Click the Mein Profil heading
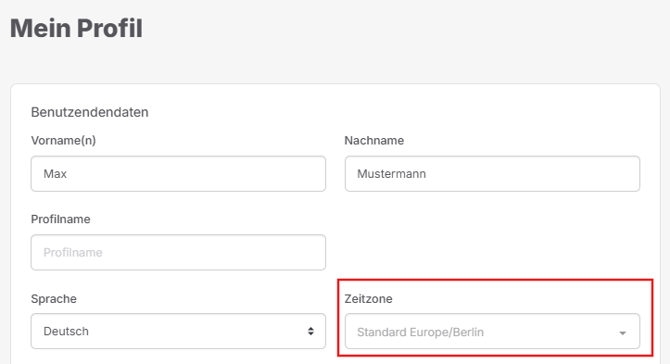The height and width of the screenshot is (364, 670). 76,28
